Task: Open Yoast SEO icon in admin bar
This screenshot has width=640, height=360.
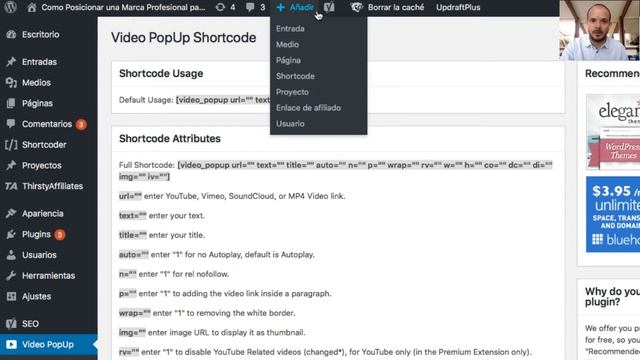Action: [x=329, y=7]
